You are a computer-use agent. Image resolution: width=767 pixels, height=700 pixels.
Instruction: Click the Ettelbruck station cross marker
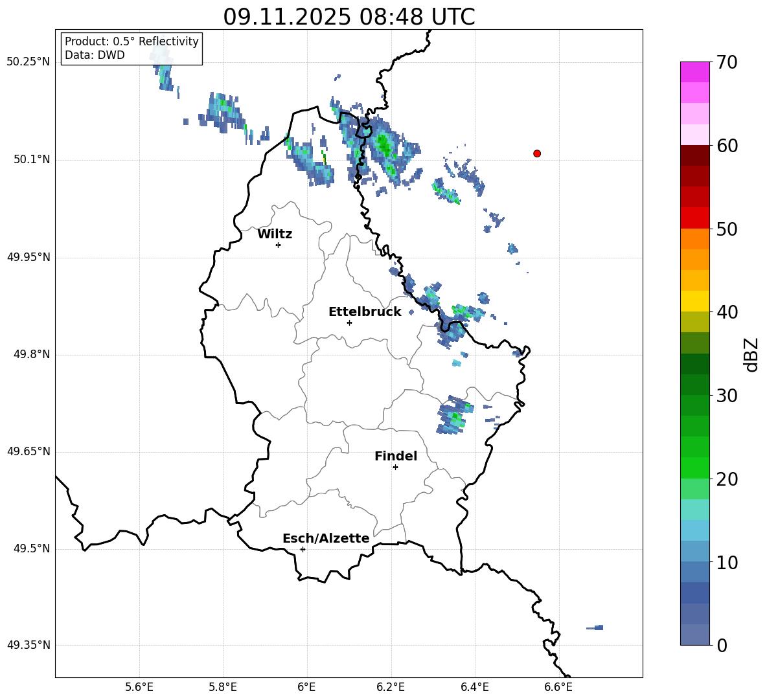(x=349, y=322)
